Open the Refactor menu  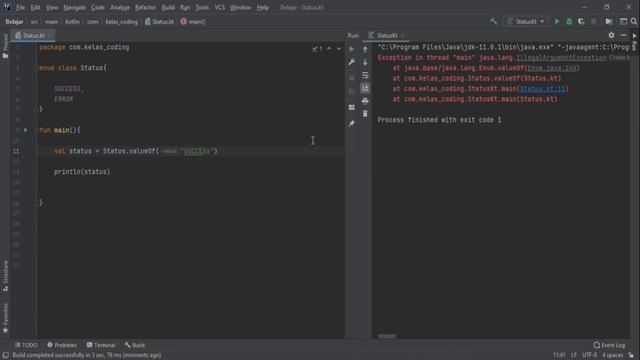tap(145, 7)
